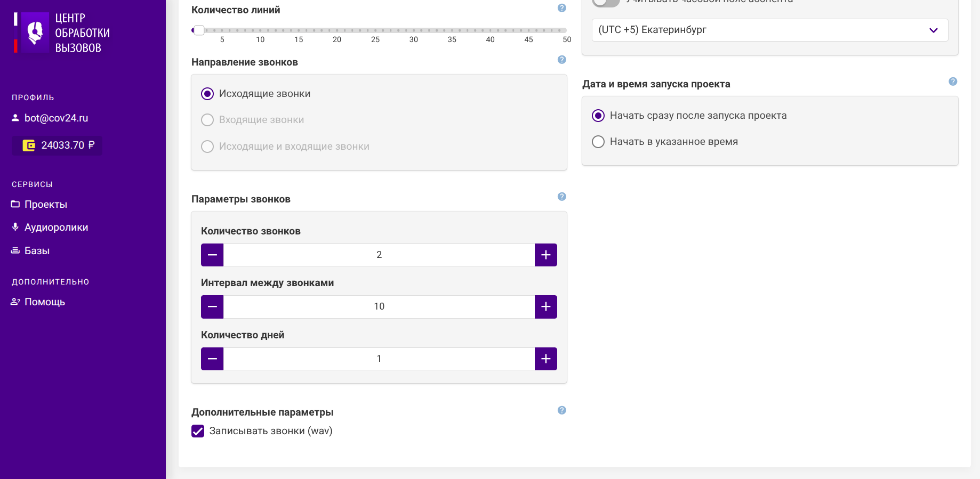Open help tooltip for Направление звонков
980x479 pixels.
(x=562, y=60)
